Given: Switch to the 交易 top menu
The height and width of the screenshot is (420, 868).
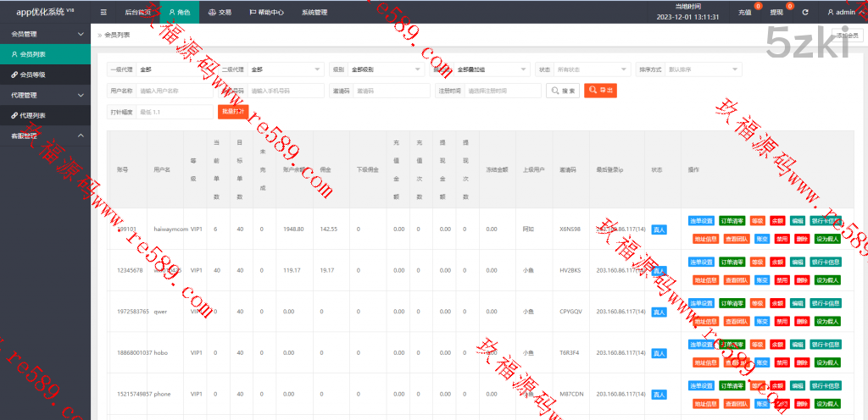Looking at the screenshot, I should [x=220, y=13].
